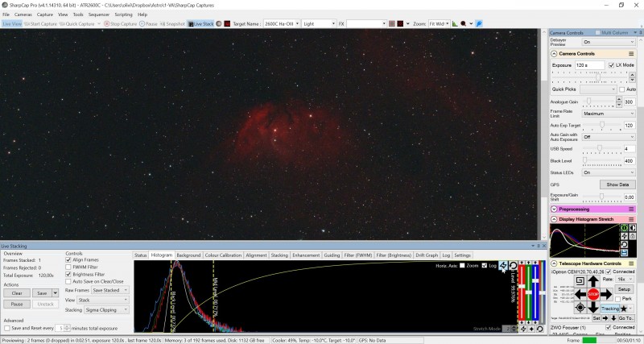Screen dimensions: 644x344
Task: Click the GPS Show Data button
Action: pos(617,184)
